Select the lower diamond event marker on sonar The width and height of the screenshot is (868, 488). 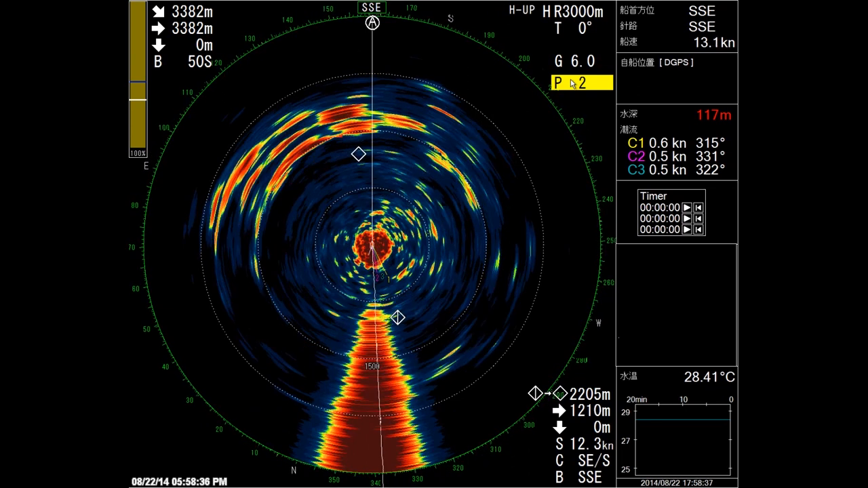pos(397,317)
